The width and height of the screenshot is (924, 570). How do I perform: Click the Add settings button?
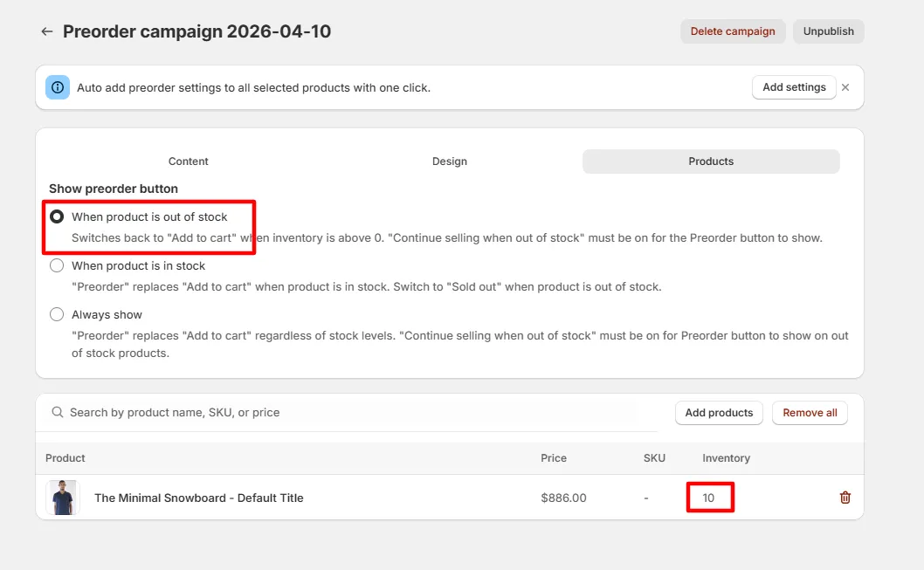click(794, 87)
